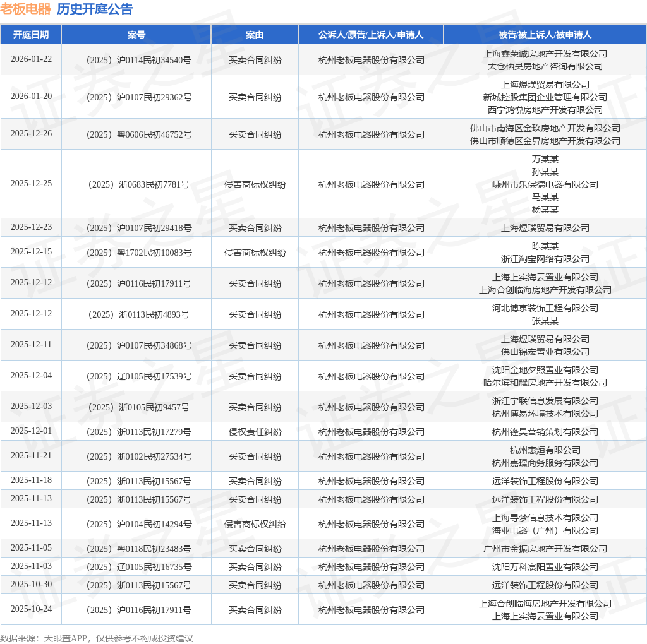Select date cell 2025-12-03
This screenshot has height=644, width=647.
31,406
